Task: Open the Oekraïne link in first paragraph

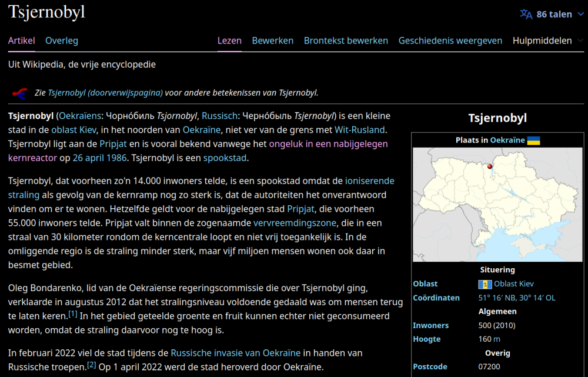Action: [201, 130]
